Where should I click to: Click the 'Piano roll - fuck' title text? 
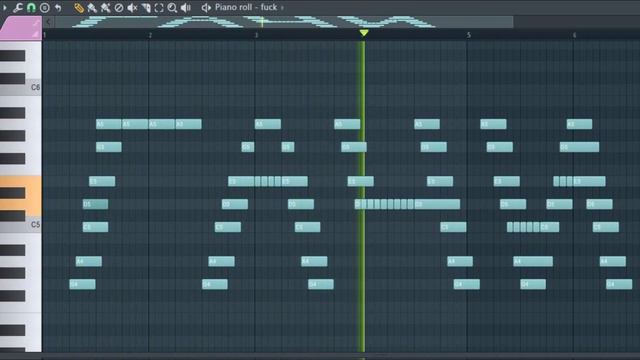click(246, 7)
